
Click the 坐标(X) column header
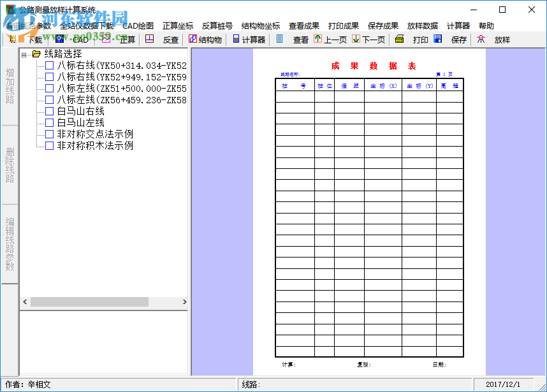pos(383,86)
